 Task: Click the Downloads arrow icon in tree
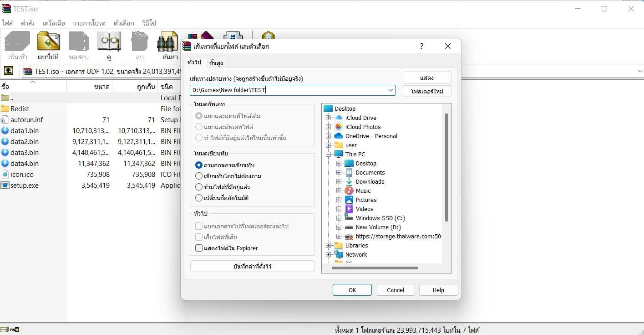[349, 181]
